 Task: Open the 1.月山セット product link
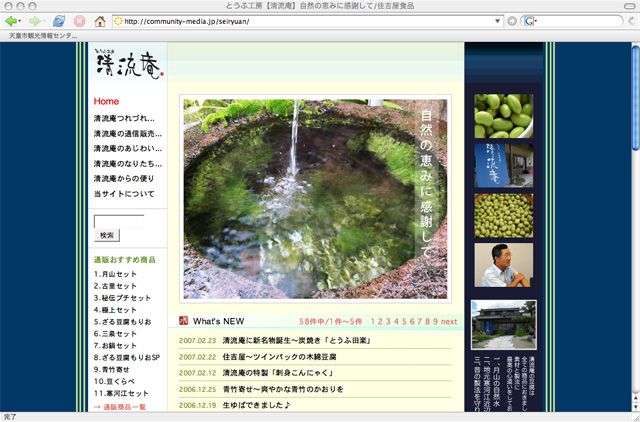coord(115,274)
